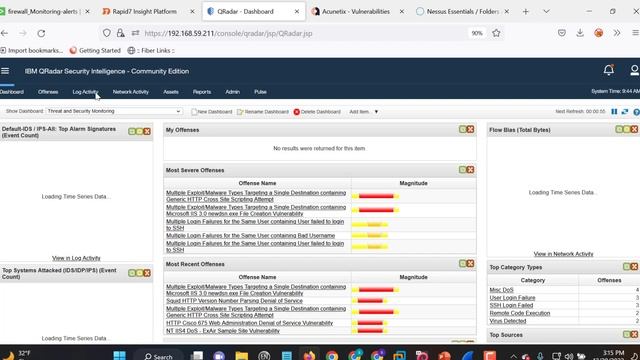The image size is (640, 360).
Task: Remove the Top Category Types panel
Action: [634, 267]
